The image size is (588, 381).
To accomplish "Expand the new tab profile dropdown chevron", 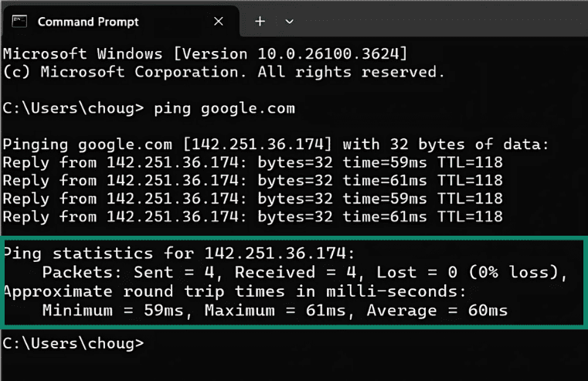I will pos(290,21).
